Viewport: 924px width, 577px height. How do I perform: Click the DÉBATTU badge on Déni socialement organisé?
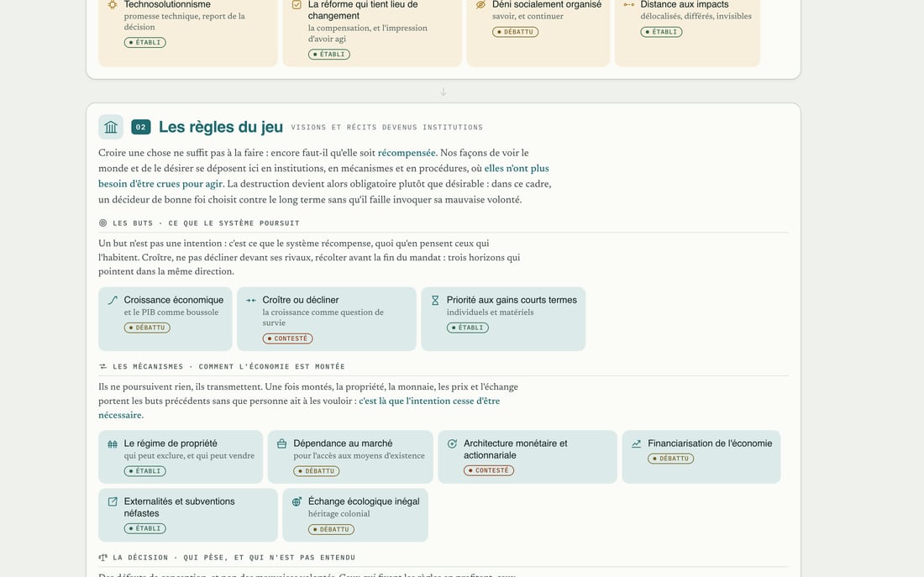[x=515, y=32]
